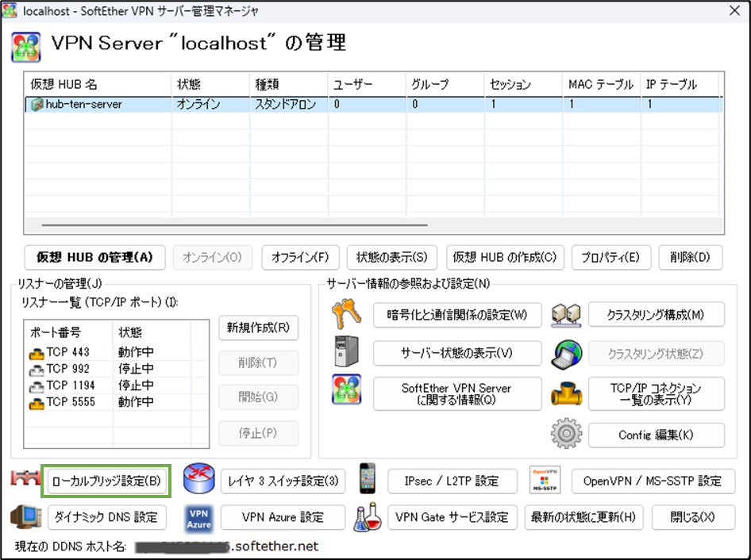The width and height of the screenshot is (751, 560).
Task: Sort by 状態 column header in hub list
Action: coord(210,84)
